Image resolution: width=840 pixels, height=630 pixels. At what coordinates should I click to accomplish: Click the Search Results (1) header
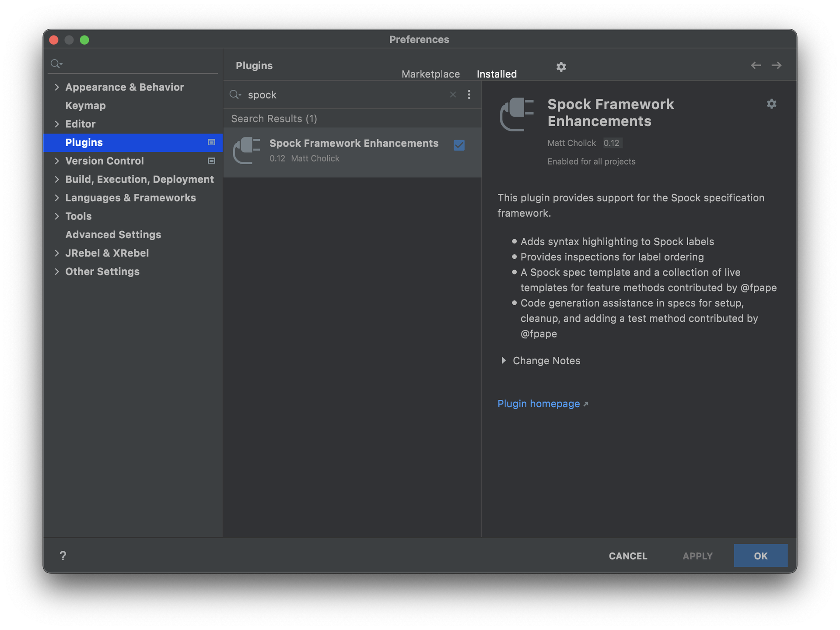(x=274, y=119)
